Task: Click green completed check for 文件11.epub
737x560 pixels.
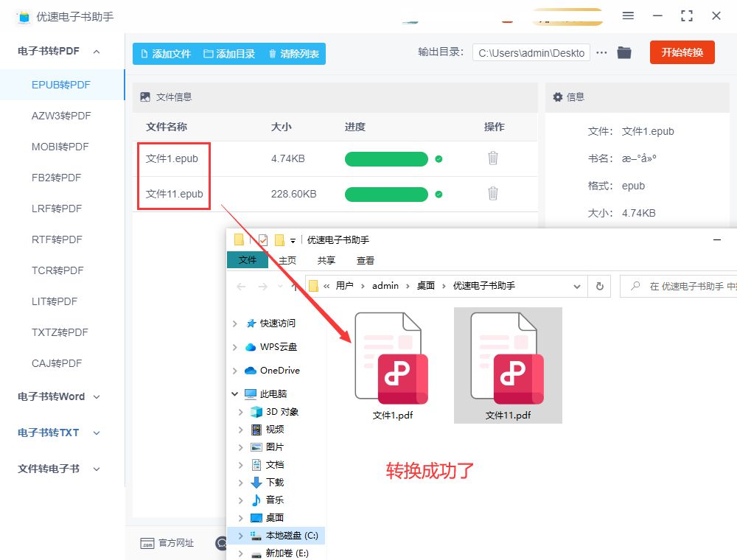Action: 439,195
